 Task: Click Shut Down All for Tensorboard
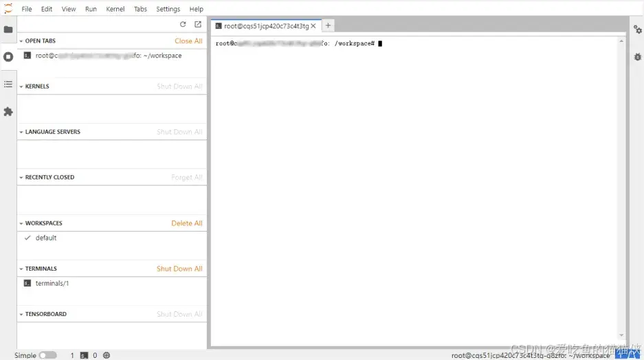(179, 315)
